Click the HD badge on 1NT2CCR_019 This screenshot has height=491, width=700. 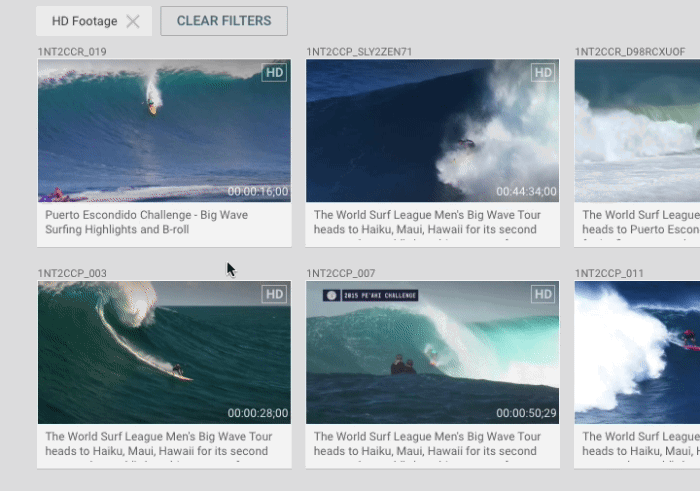(274, 72)
